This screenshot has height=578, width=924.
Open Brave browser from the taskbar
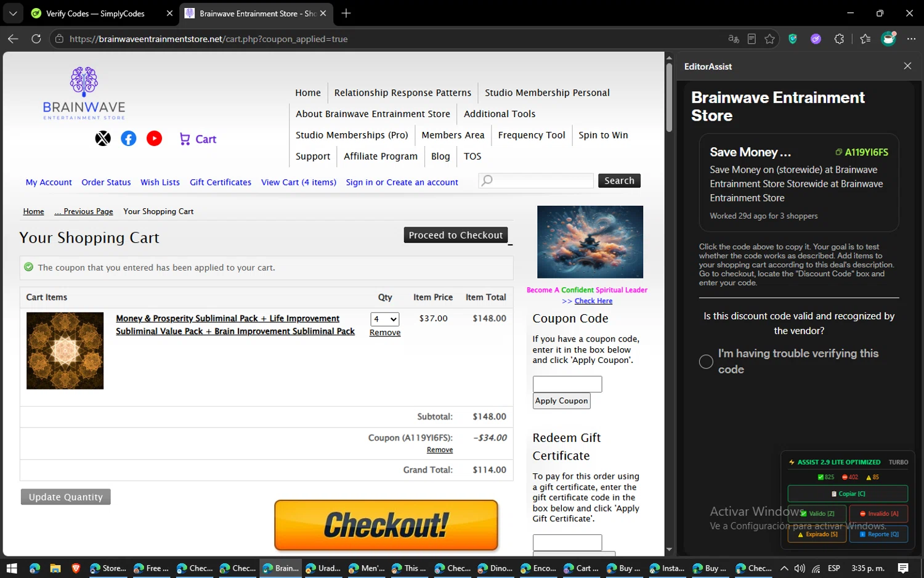pyautogui.click(x=76, y=568)
